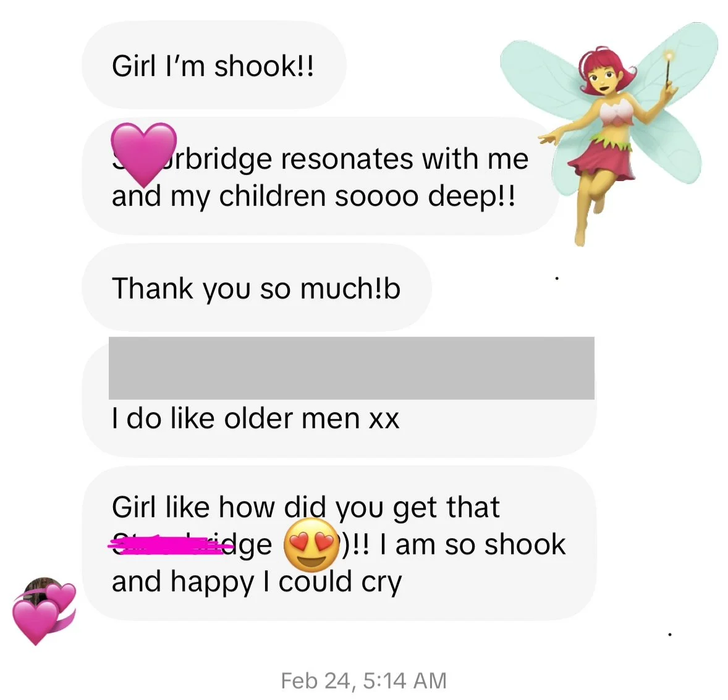
Task: Click the fairy's magic wand
Action: click(x=668, y=70)
